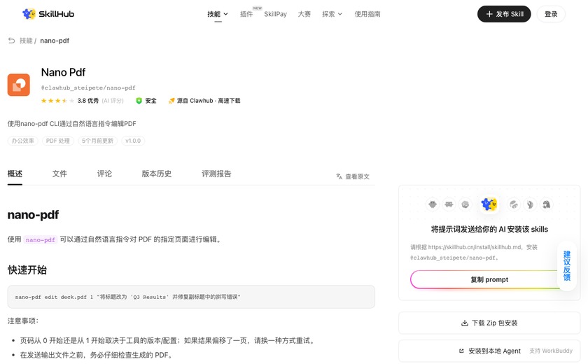Image resolution: width=588 pixels, height=364 pixels.
Task: Select the 办公效率 tag
Action: click(x=22, y=141)
